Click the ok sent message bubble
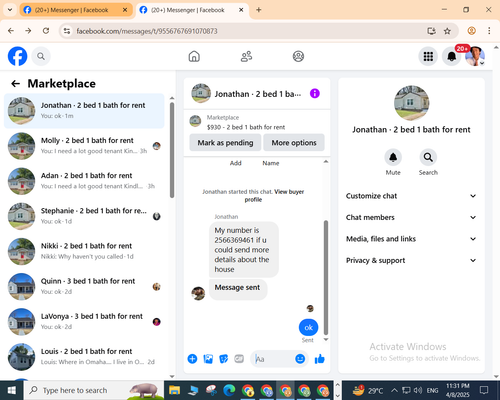500x400 pixels. (308, 327)
